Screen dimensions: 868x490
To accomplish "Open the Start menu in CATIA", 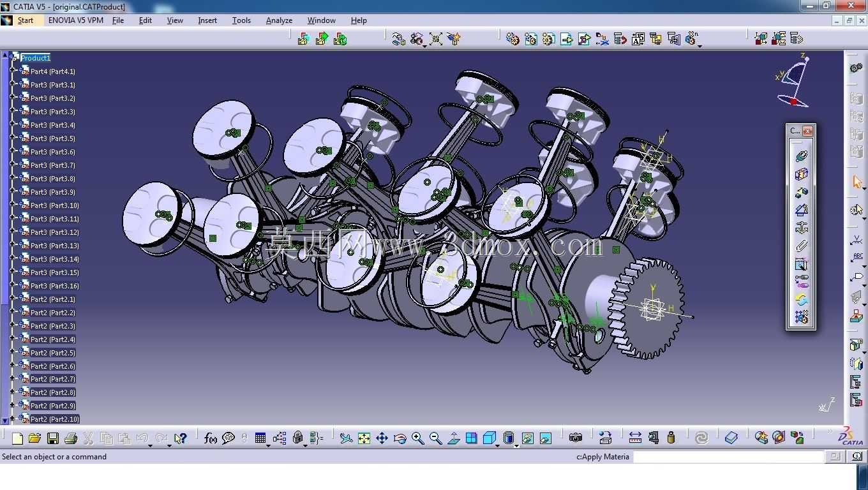I will [x=26, y=20].
